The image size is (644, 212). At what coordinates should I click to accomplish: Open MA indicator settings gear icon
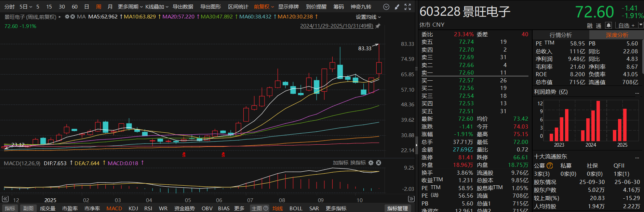pyautogui.click(x=67, y=16)
